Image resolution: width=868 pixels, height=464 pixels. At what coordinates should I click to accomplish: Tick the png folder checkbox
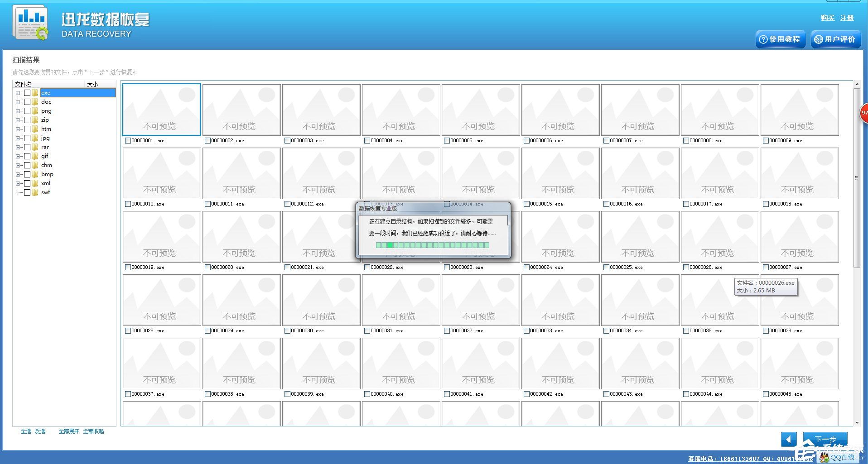[27, 111]
